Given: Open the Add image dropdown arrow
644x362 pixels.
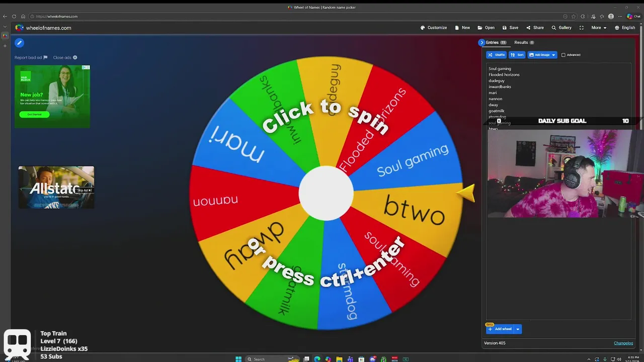Looking at the screenshot, I should click(x=553, y=55).
